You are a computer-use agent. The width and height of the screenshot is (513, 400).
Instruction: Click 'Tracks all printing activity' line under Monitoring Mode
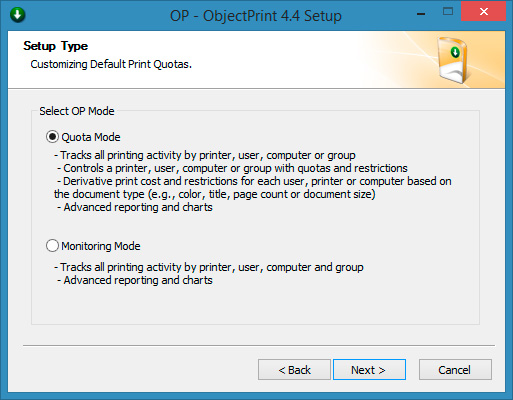click(209, 267)
